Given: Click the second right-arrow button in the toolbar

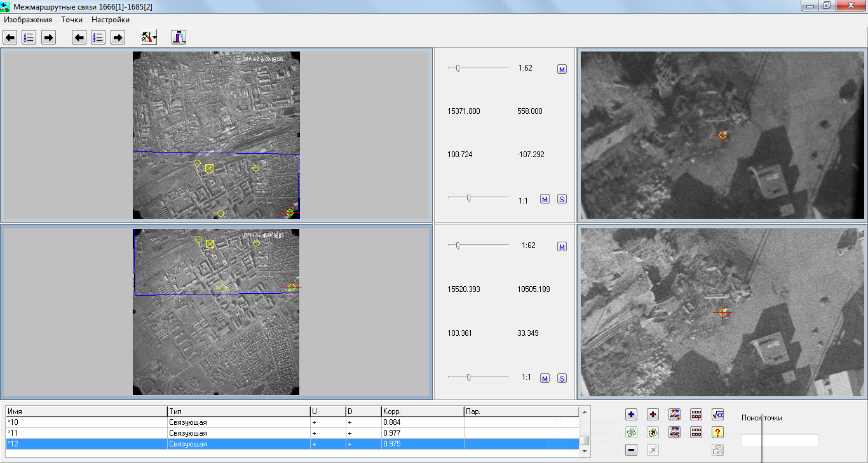Looking at the screenshot, I should 118,38.
